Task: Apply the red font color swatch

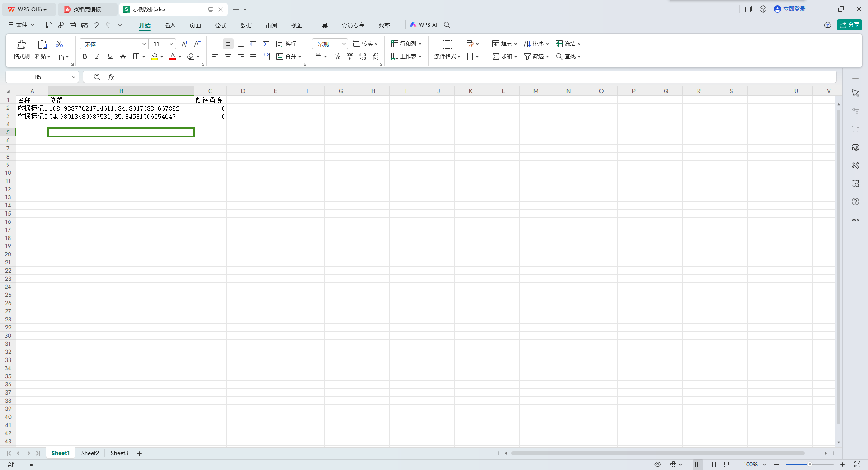Action: [172, 56]
